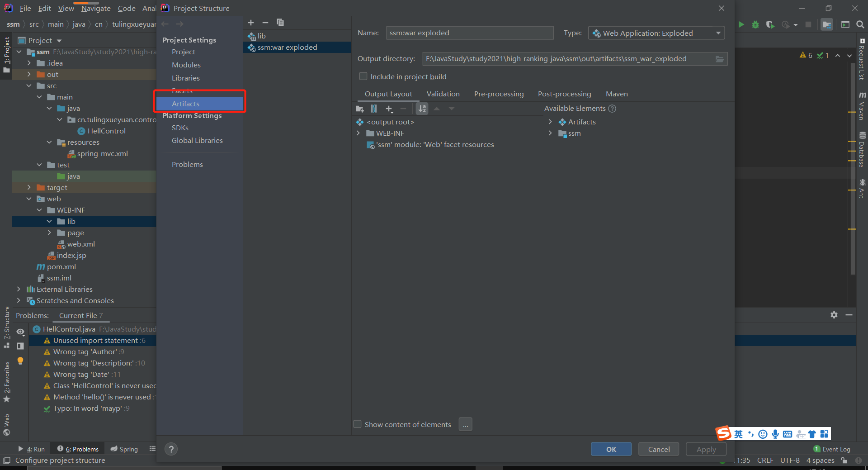The height and width of the screenshot is (470, 868).
Task: Run the application with the green play icon
Action: pyautogui.click(x=741, y=25)
